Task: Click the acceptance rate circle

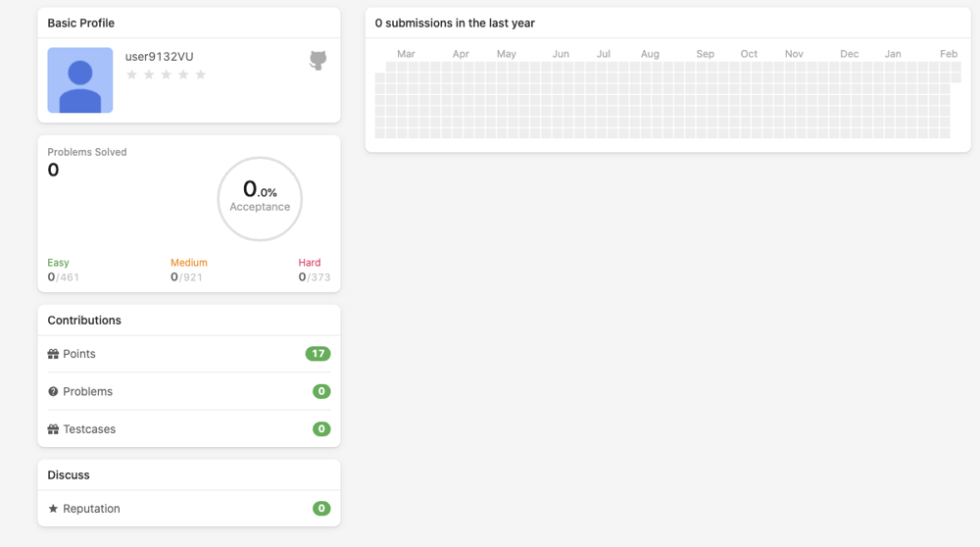Action: [260, 199]
